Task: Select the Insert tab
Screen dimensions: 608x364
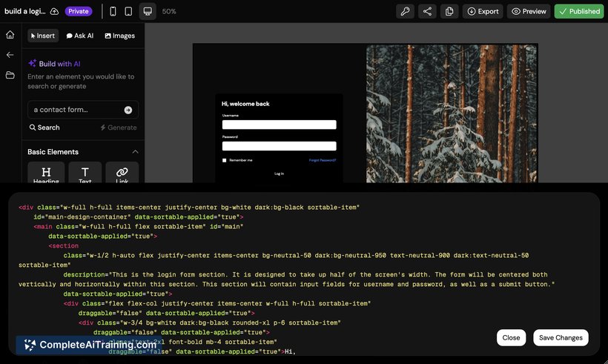Action: [43, 36]
